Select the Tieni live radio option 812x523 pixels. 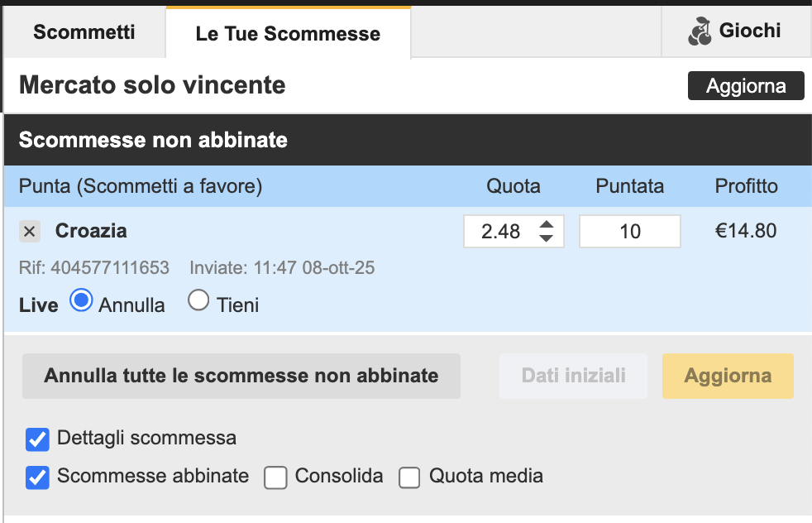(198, 301)
